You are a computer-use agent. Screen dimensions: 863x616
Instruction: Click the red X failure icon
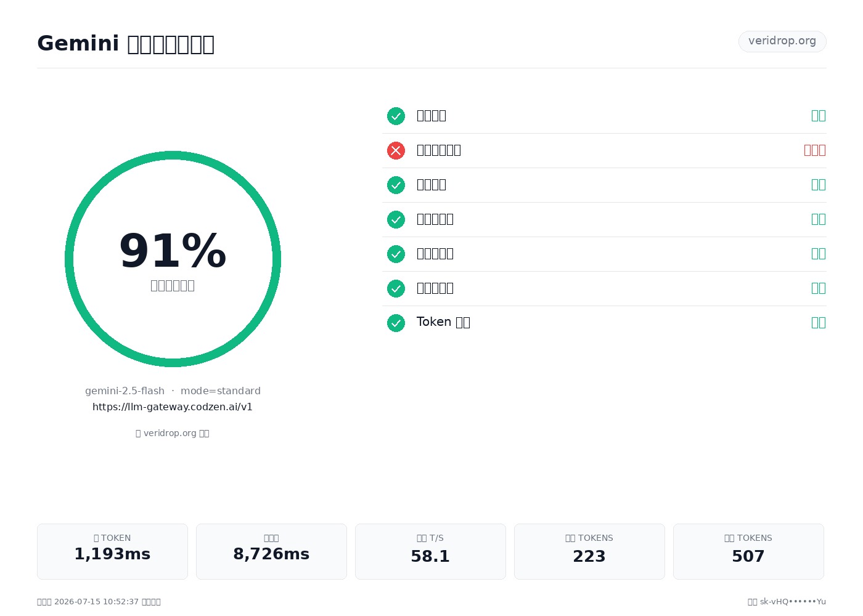point(396,150)
